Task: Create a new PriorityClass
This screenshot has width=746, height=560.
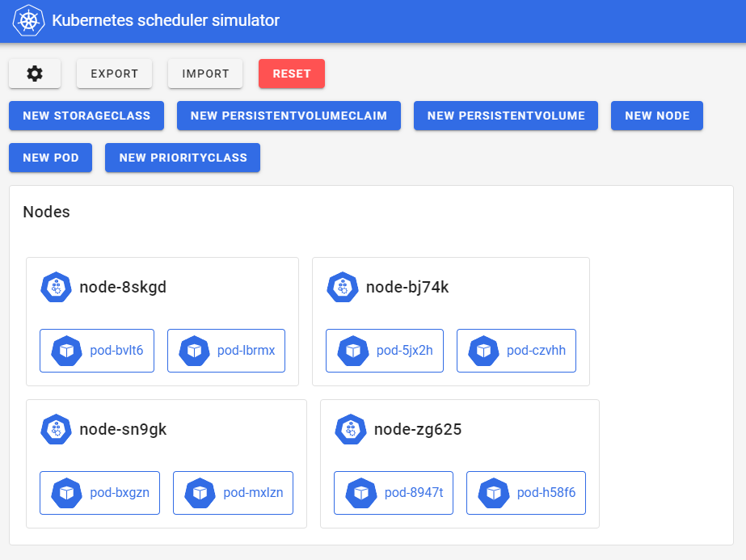Action: [x=183, y=158]
